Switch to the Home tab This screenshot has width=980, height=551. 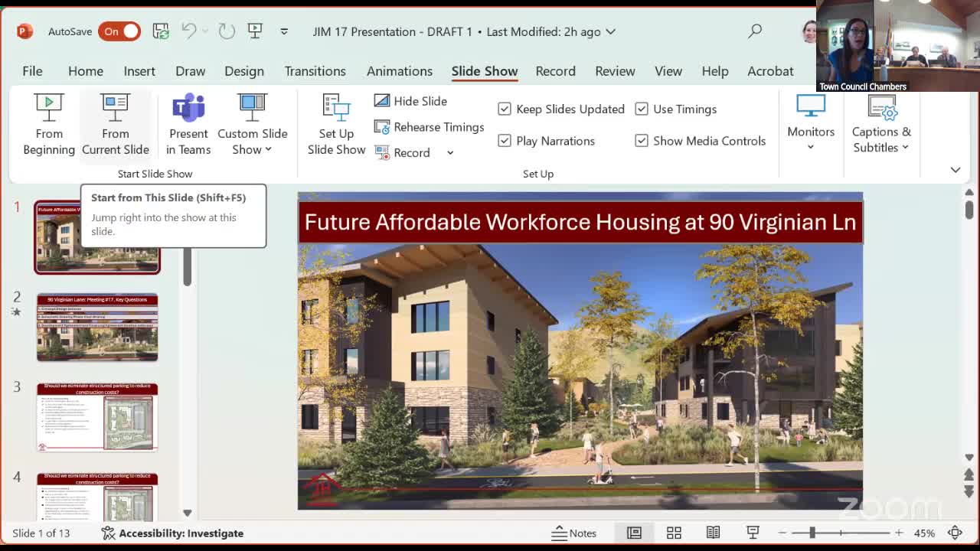[x=86, y=71]
